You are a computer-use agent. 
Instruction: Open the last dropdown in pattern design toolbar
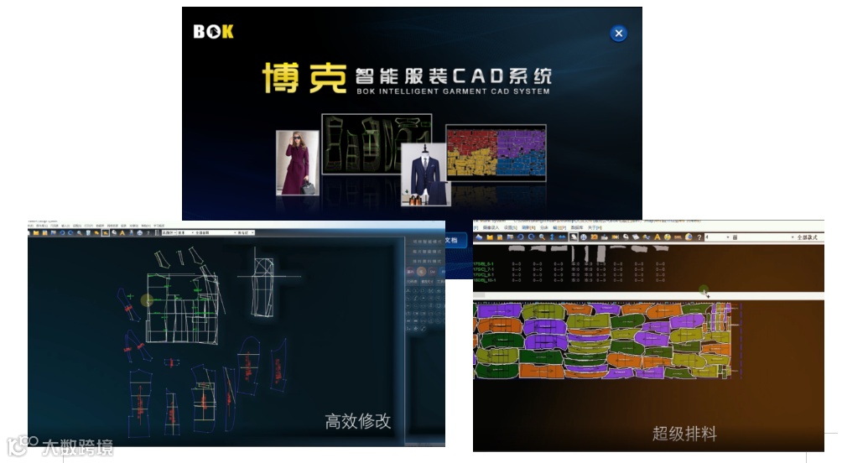coord(247,232)
